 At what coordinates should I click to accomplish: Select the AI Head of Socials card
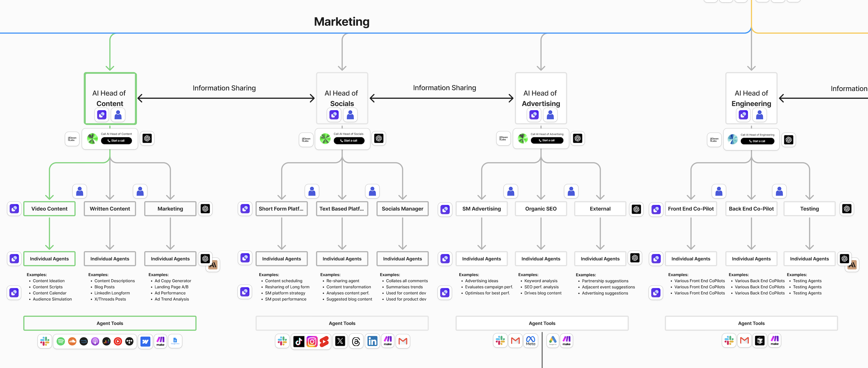[342, 98]
